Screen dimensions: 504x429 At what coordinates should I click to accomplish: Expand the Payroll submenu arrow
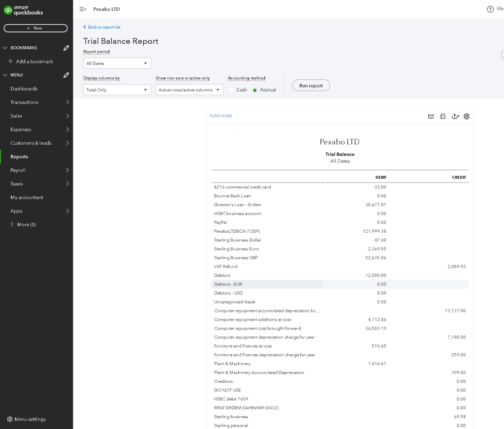tap(67, 170)
